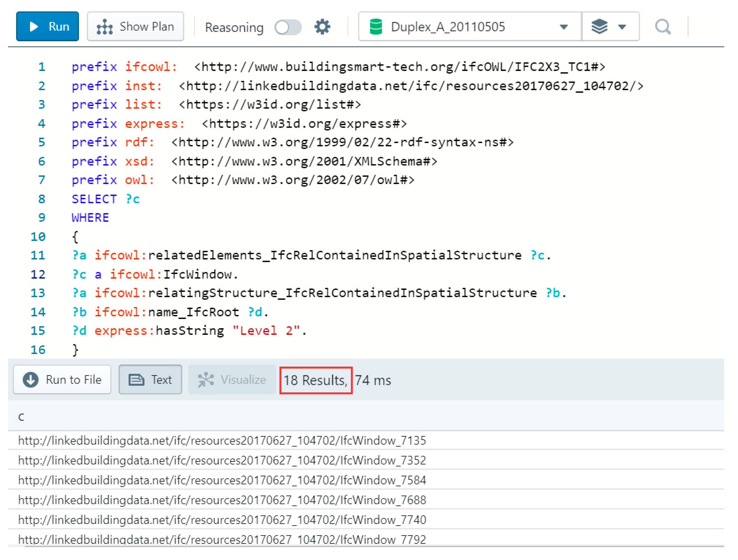Switch to Text results view
This screenshot has width=738, height=560.
[150, 379]
